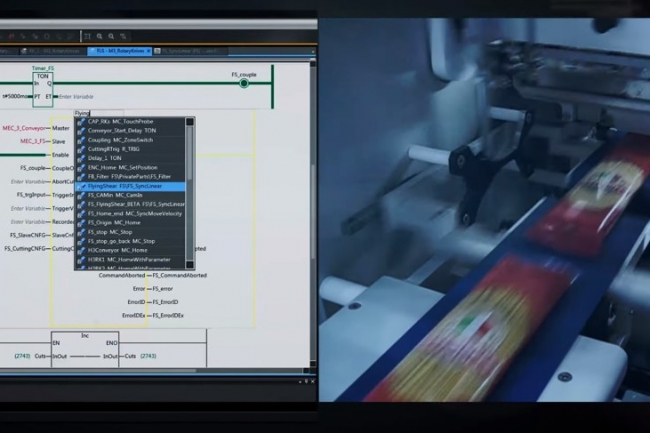Click the editor vertical scrollbar

tap(313, 211)
